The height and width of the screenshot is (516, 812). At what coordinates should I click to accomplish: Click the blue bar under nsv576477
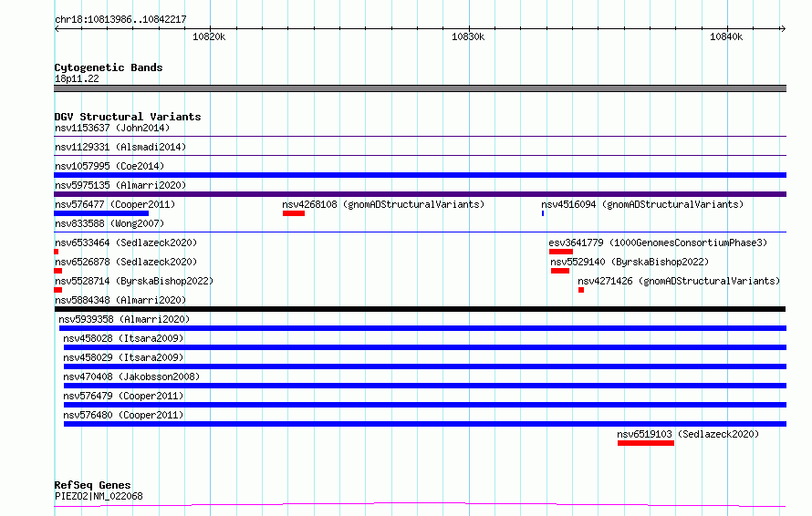pos(101,213)
